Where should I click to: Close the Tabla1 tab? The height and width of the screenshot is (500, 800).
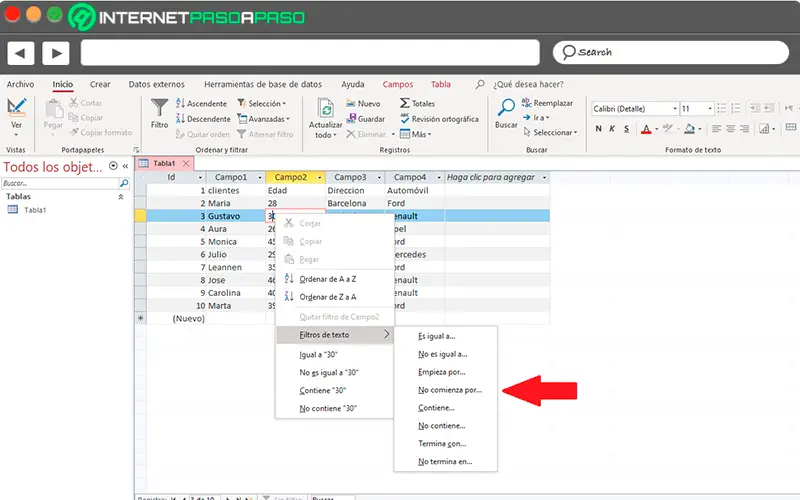pyautogui.click(x=186, y=163)
